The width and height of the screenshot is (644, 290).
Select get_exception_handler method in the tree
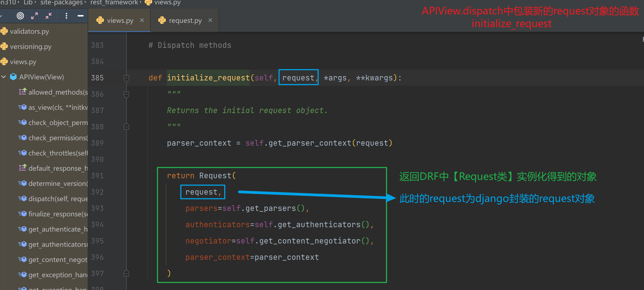click(x=58, y=275)
